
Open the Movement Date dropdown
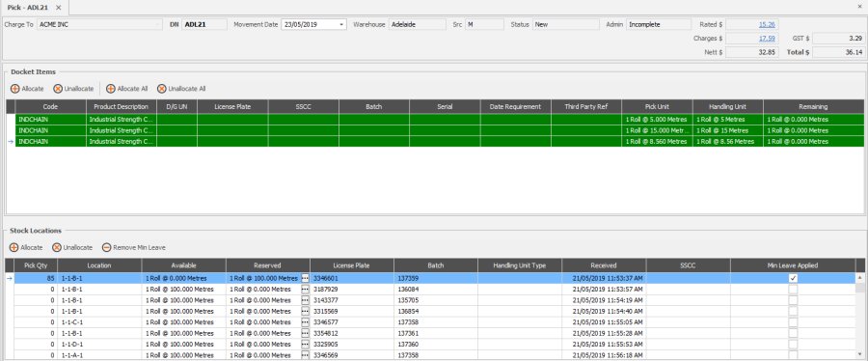point(341,24)
